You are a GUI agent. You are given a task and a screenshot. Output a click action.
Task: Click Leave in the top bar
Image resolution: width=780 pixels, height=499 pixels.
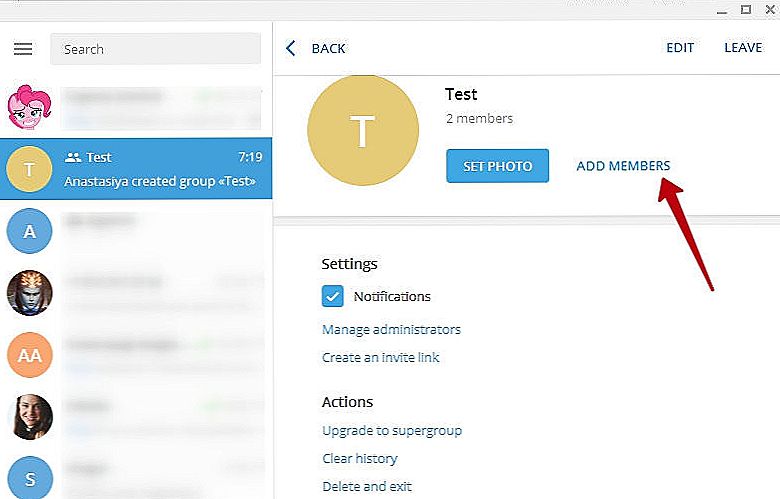pyautogui.click(x=742, y=48)
